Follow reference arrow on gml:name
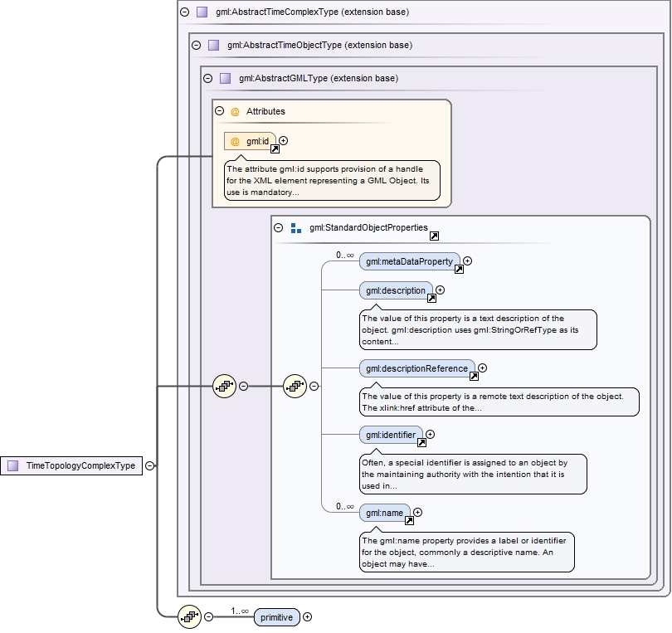Image resolution: width=672 pixels, height=633 pixels. click(409, 521)
